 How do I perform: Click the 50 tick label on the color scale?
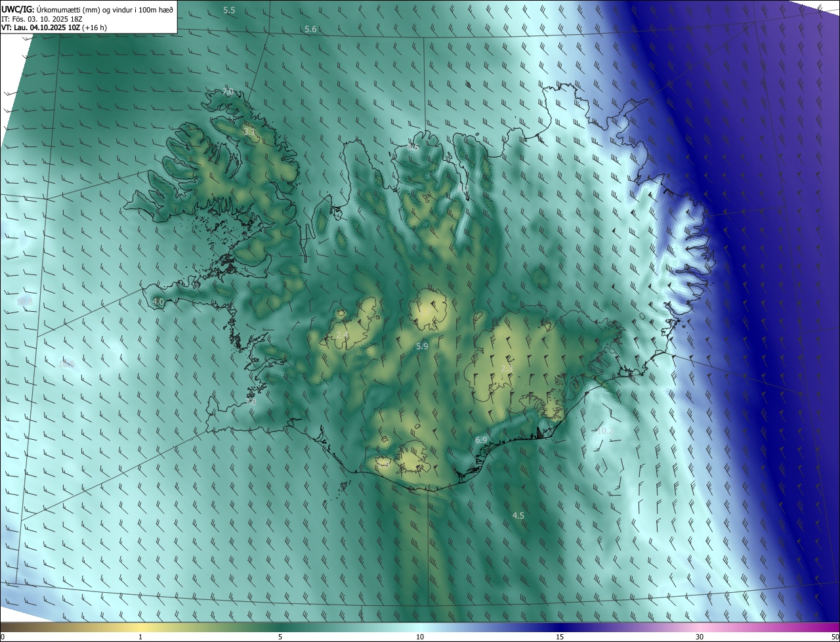pyautogui.click(x=835, y=637)
